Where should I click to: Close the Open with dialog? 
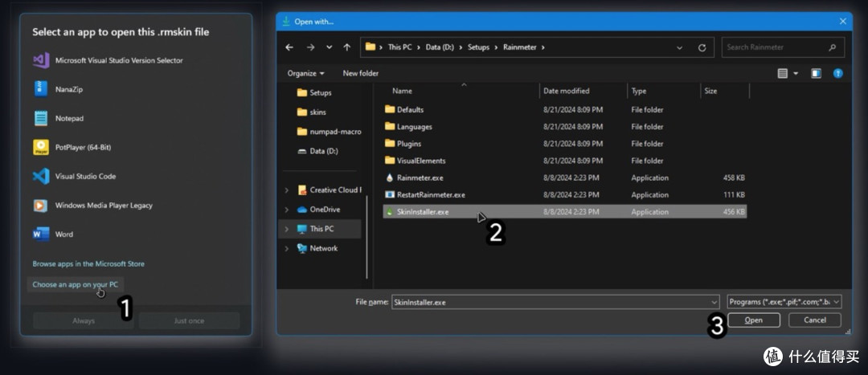click(843, 22)
